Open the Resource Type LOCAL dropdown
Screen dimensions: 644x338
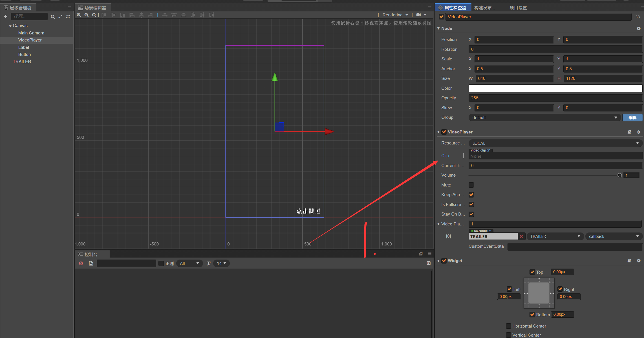(555, 143)
